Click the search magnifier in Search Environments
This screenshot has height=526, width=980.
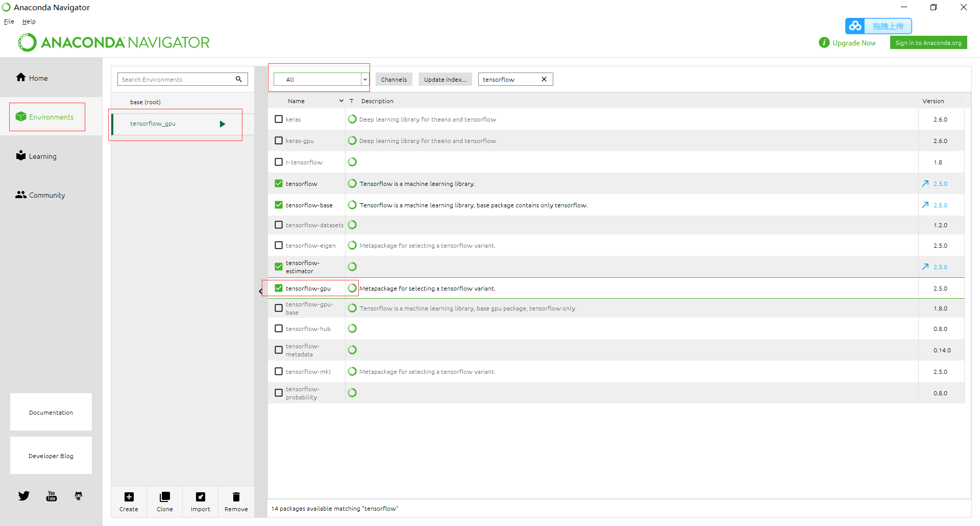238,79
